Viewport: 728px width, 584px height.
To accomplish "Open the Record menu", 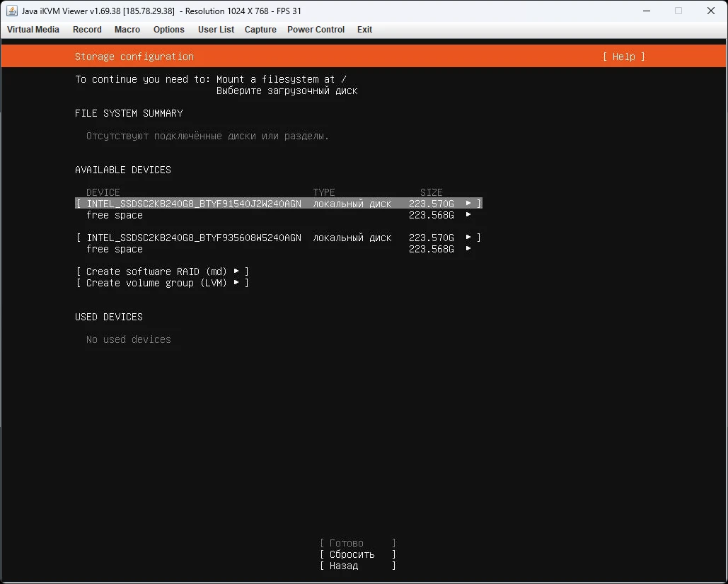I will coord(87,30).
